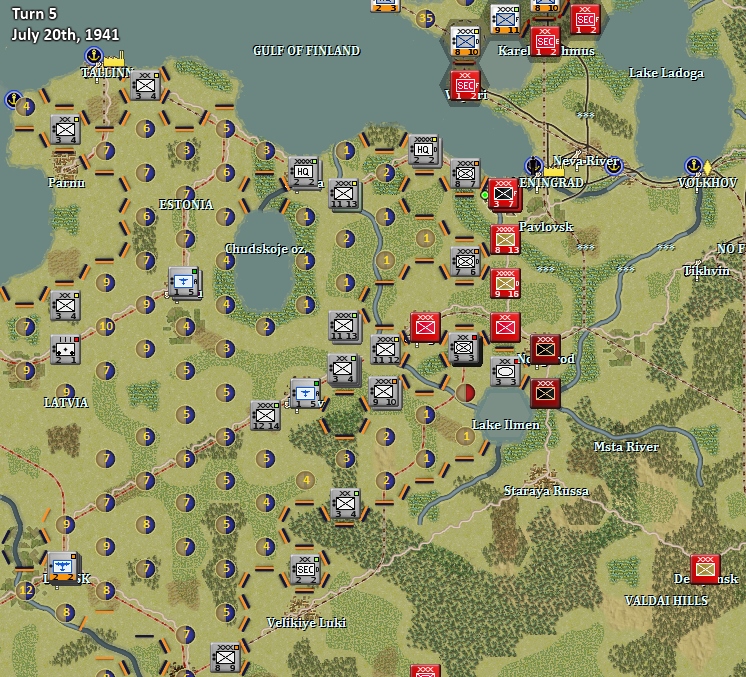Screen dimensions: 746x677
Task: Select the German SEC 2-2 security unit
Action: 305,570
